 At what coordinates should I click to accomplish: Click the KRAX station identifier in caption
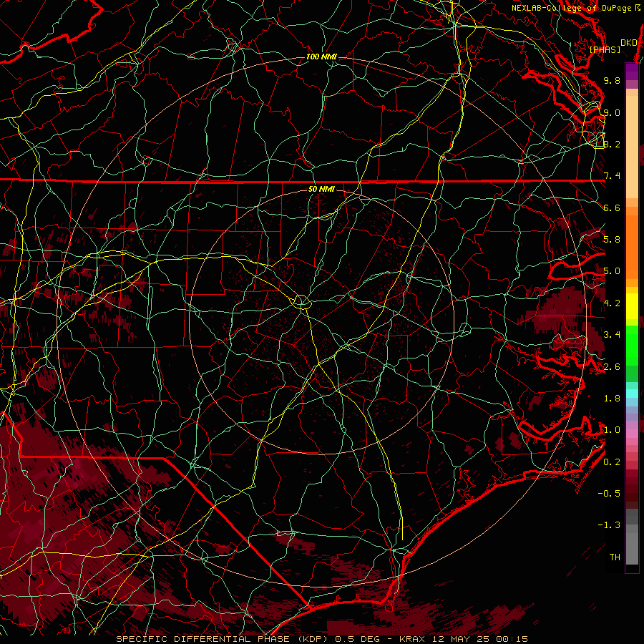[x=413, y=639]
